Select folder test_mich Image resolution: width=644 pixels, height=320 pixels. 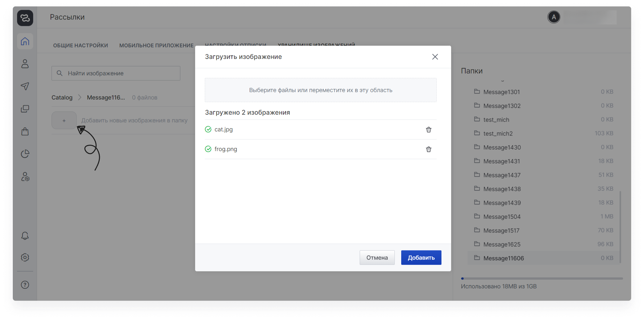click(x=544, y=120)
